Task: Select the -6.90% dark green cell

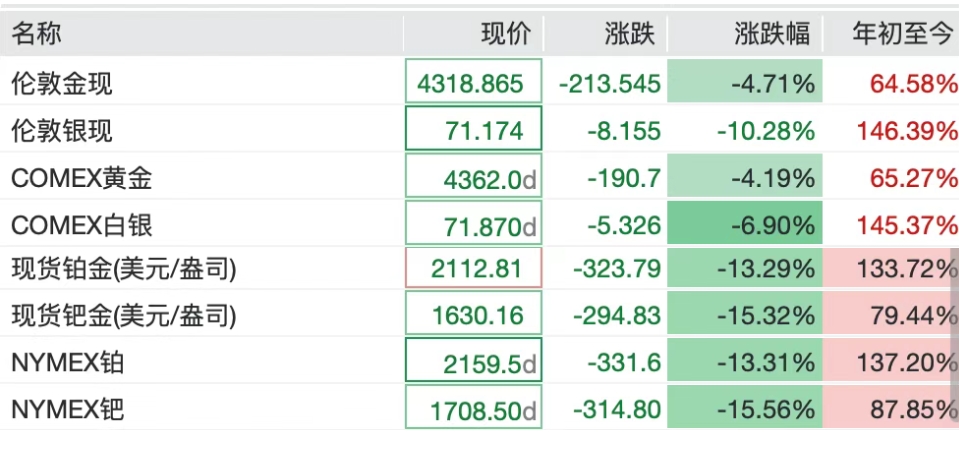Action: click(744, 225)
